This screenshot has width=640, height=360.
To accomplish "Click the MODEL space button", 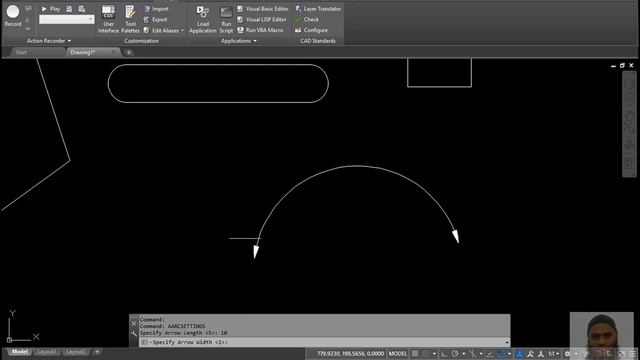I will click(398, 353).
